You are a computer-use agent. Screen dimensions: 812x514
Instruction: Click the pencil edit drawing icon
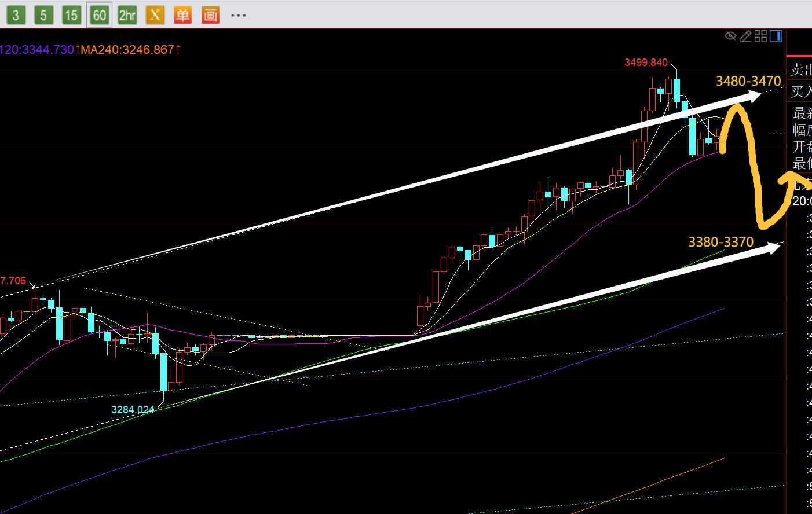point(745,36)
